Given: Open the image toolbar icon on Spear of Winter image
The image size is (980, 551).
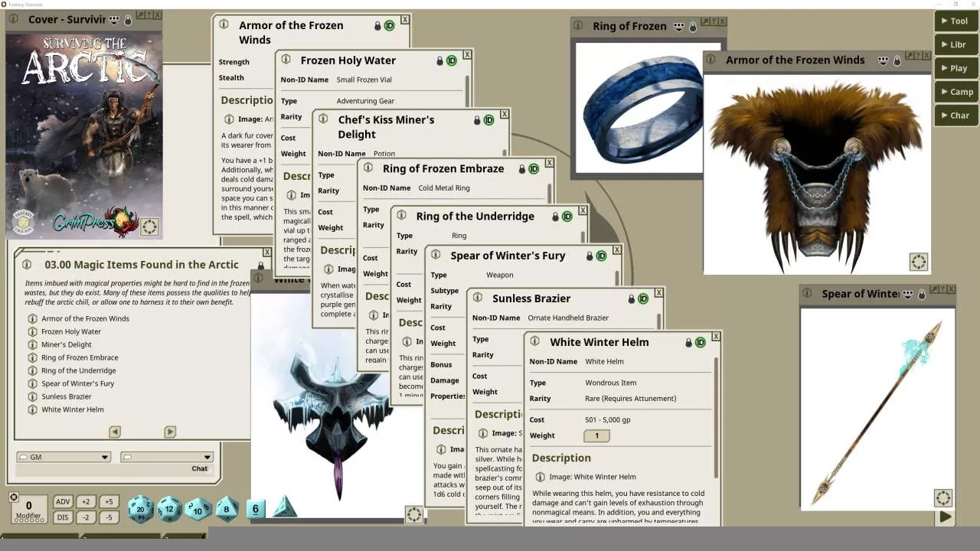Looking at the screenshot, I should (x=942, y=498).
